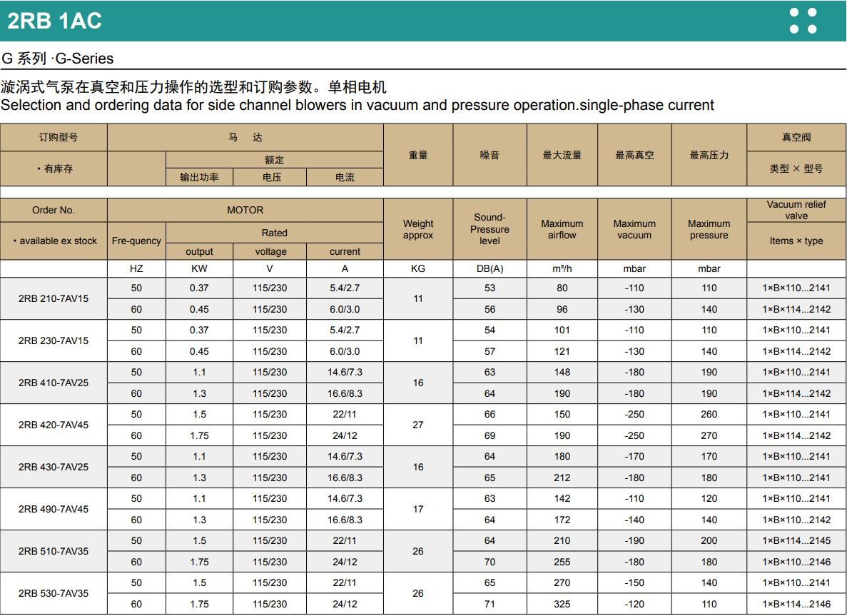The height and width of the screenshot is (616, 847).
Task: Click the 'Maximum vacuum' column header
Action: point(634,229)
